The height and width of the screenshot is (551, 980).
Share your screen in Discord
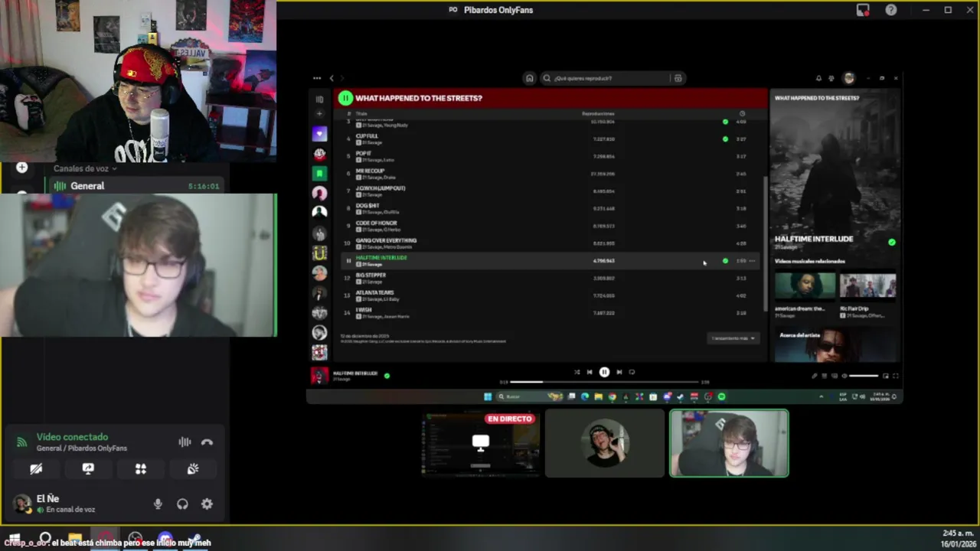[88, 468]
